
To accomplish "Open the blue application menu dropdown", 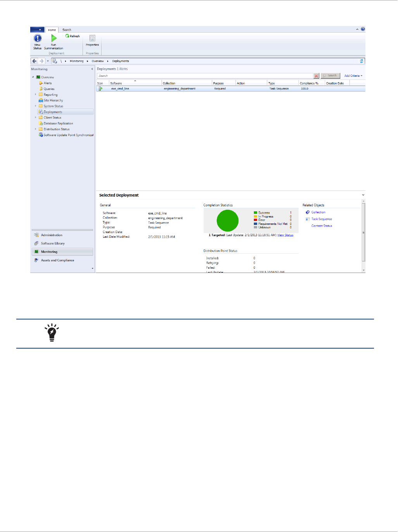I will (37, 29).
